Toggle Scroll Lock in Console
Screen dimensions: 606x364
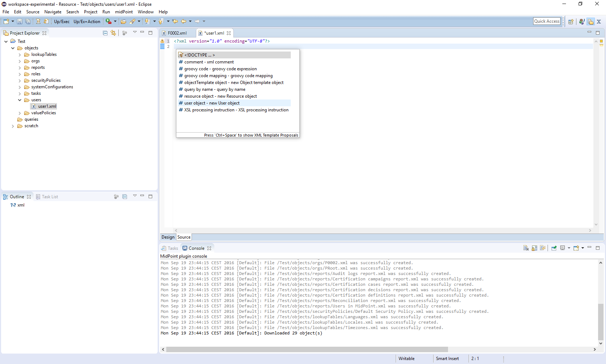click(534, 248)
